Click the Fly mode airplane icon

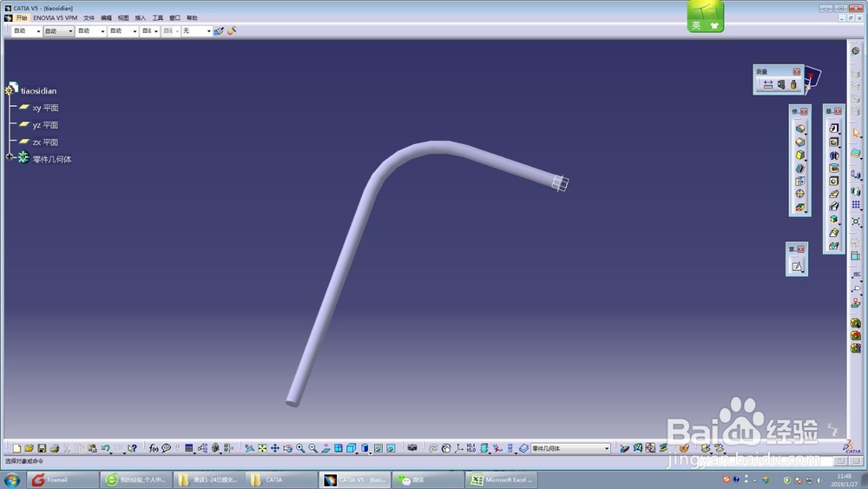(x=250, y=448)
